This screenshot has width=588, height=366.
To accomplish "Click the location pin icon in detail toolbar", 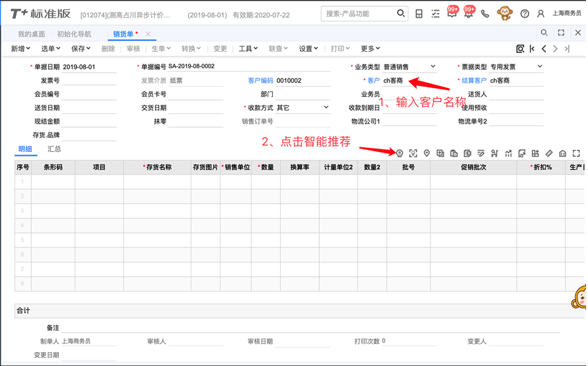I will tap(426, 153).
